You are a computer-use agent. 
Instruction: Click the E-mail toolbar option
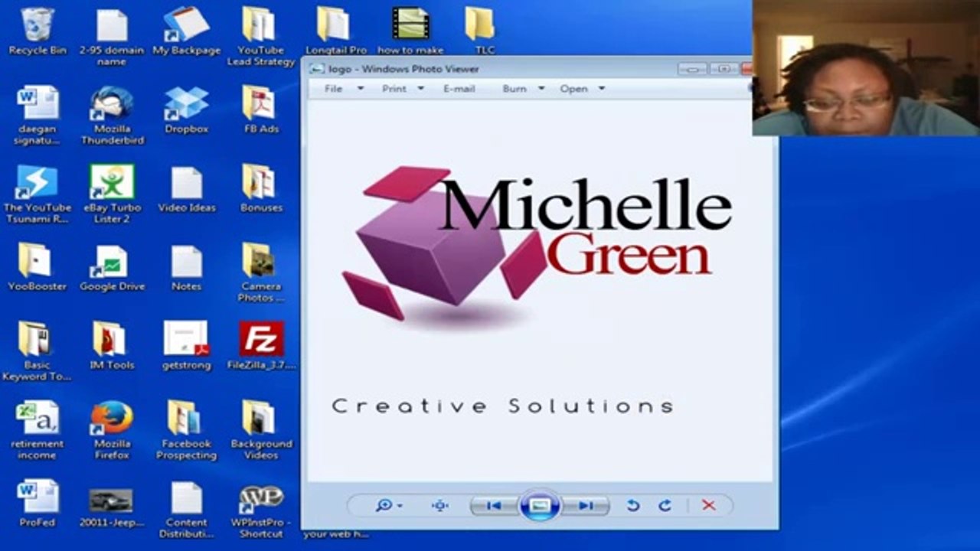(x=459, y=89)
